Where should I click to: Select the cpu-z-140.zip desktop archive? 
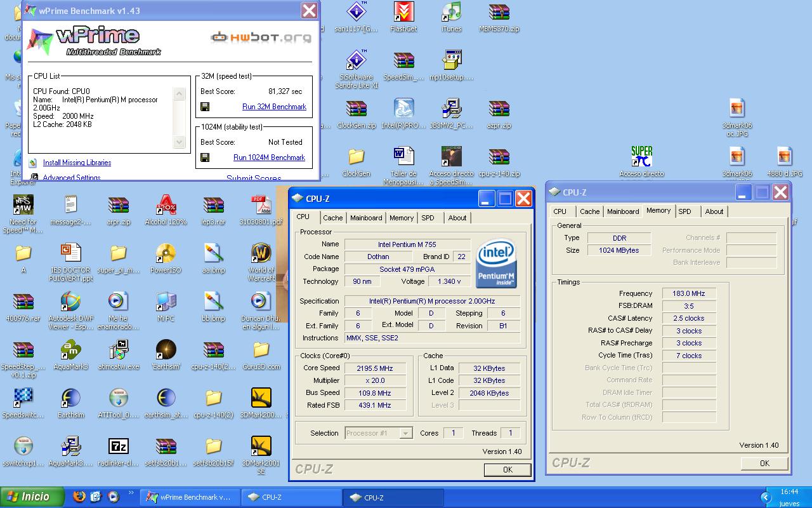pos(499,163)
